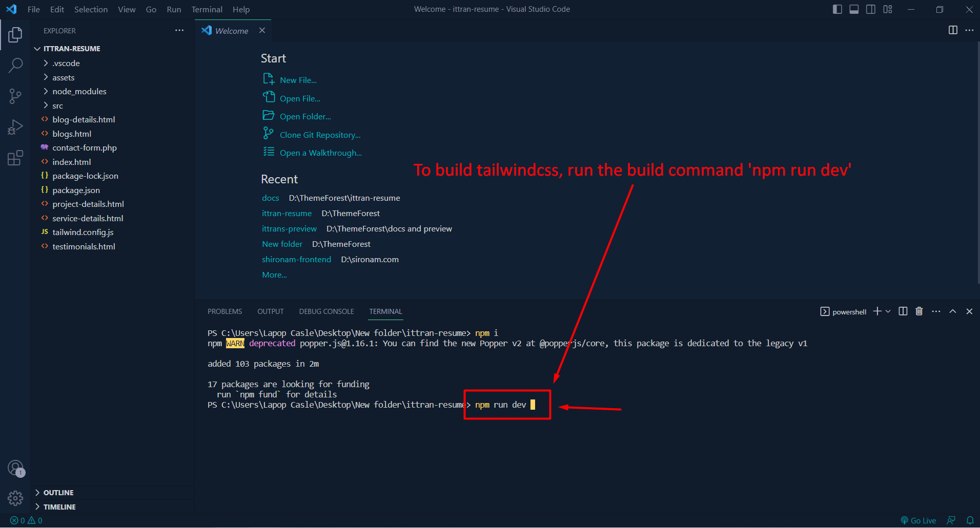
Task: Maximize the panel size chevron
Action: [x=952, y=311]
